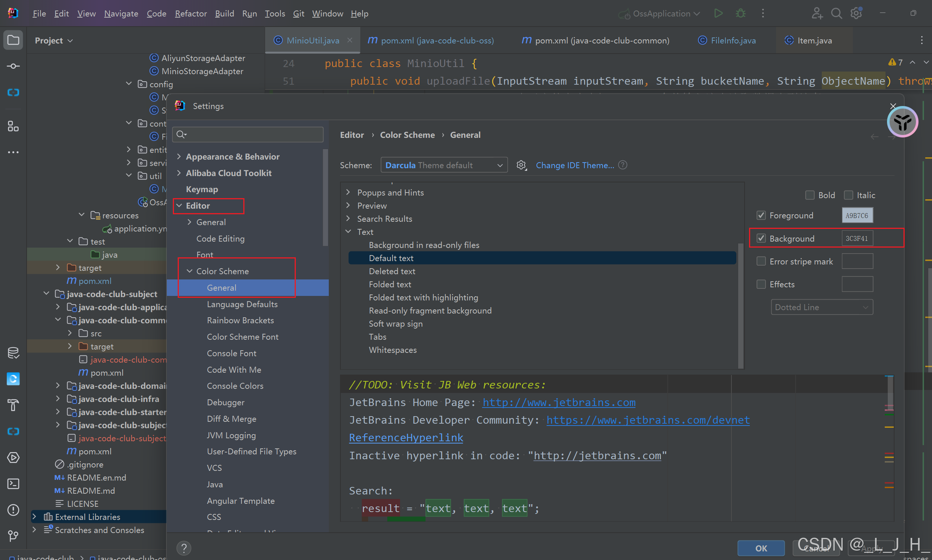Click the scheme actions gear icon
Viewport: 932px width, 560px height.
point(521,165)
